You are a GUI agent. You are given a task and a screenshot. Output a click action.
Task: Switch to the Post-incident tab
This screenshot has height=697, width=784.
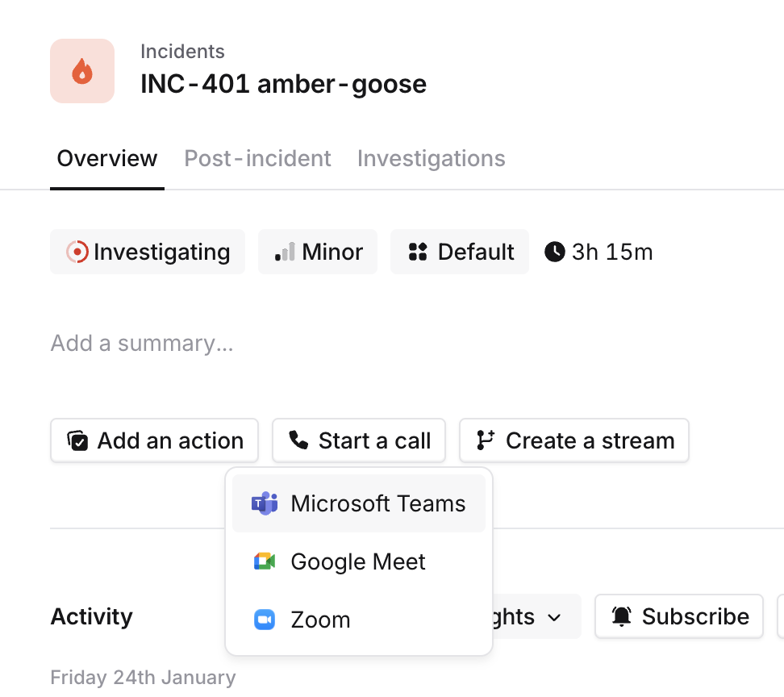(x=257, y=158)
